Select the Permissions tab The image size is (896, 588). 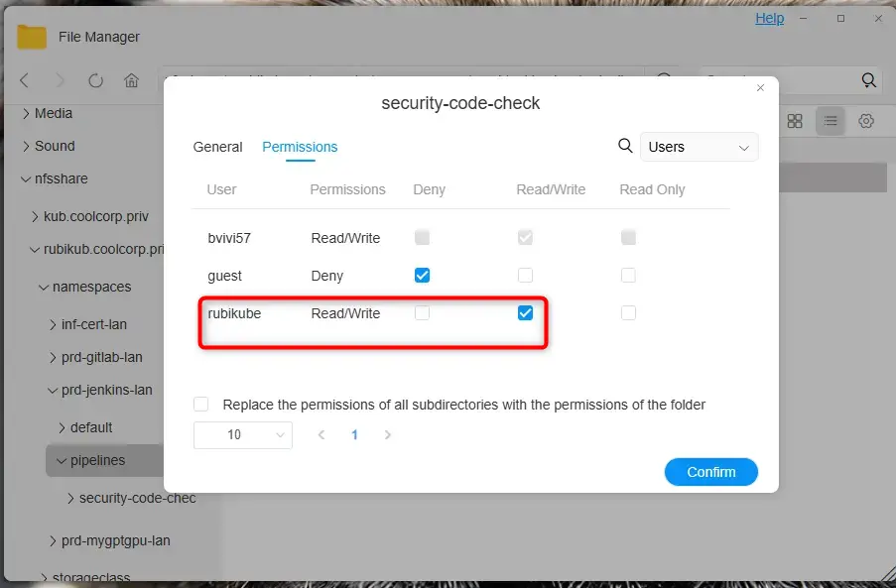[300, 147]
